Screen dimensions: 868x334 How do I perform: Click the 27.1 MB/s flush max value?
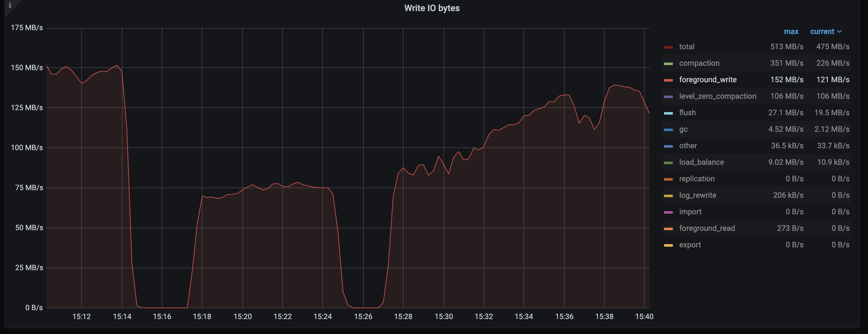coord(786,113)
